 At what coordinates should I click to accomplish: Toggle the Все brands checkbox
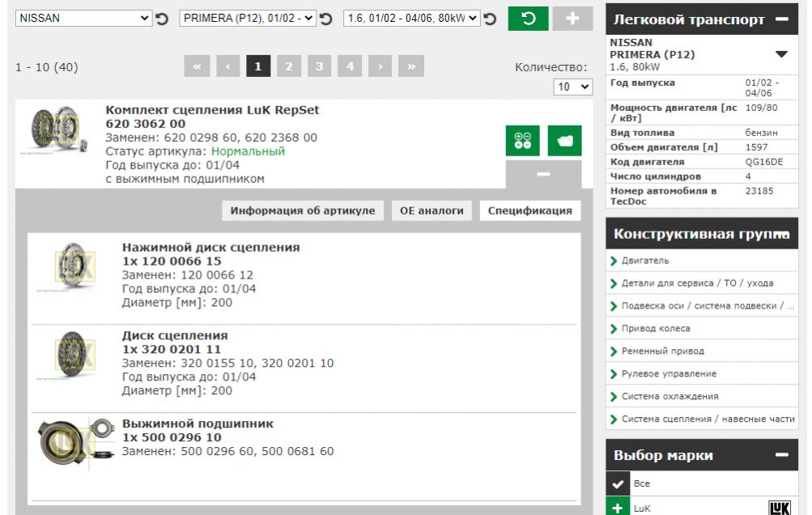point(618,483)
